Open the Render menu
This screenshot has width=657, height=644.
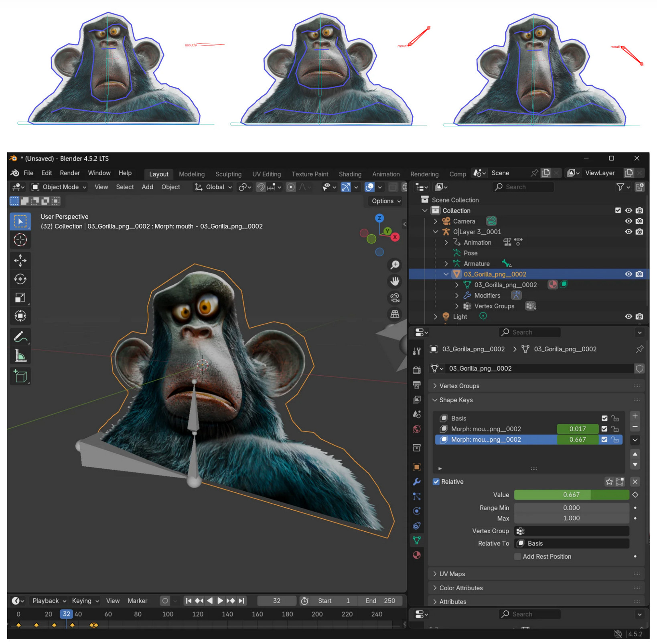[70, 173]
